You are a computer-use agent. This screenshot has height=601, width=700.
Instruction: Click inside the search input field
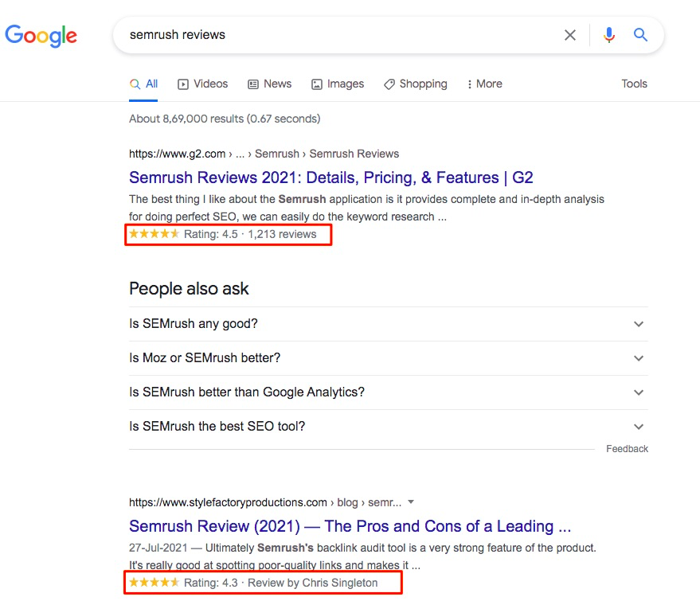click(319, 35)
